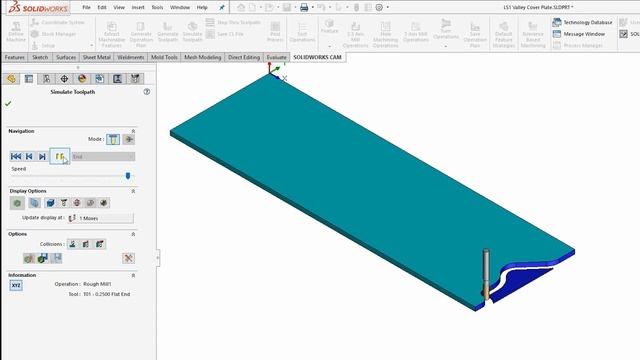Pin the menu bar with pushpin

click(x=222, y=7)
